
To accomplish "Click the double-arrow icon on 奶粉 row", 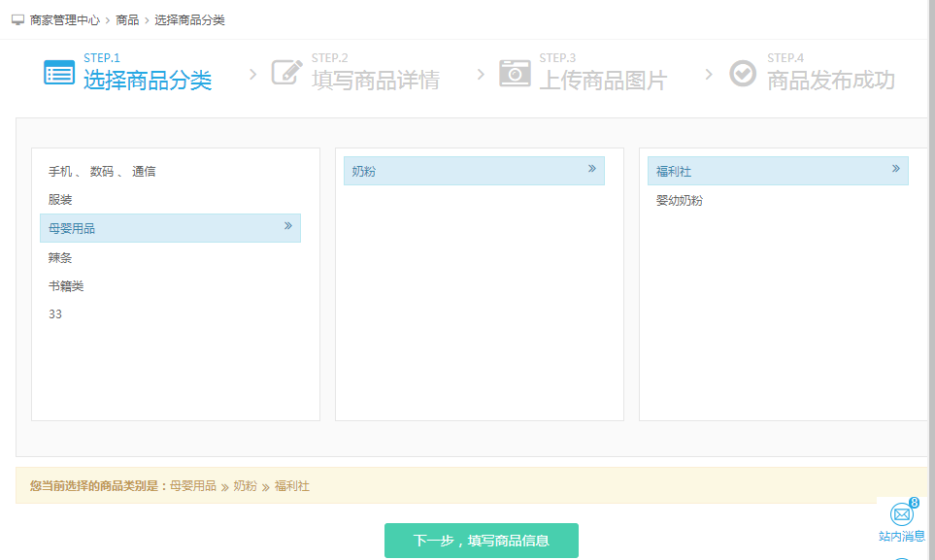I will pyautogui.click(x=591, y=169).
